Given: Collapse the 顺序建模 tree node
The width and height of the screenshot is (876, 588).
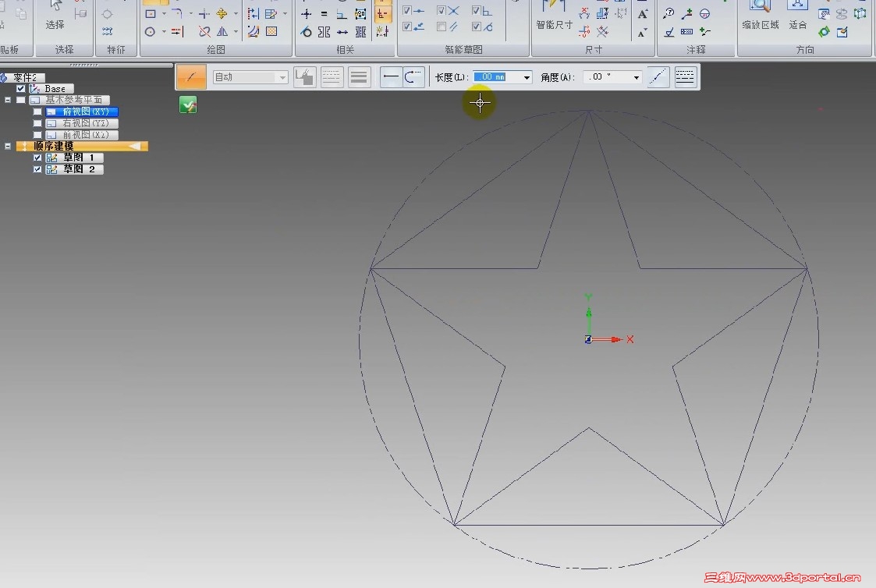Looking at the screenshot, I should pyautogui.click(x=8, y=147).
